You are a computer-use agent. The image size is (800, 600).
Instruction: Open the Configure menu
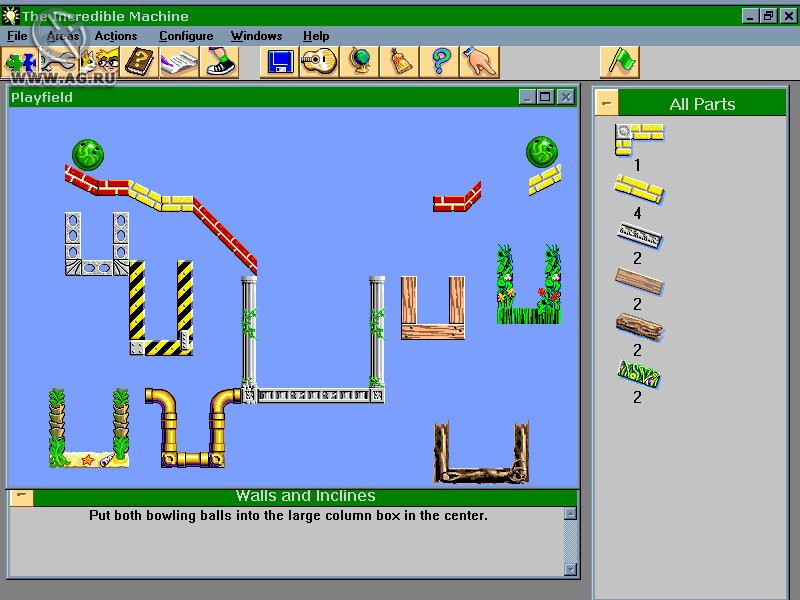(186, 36)
